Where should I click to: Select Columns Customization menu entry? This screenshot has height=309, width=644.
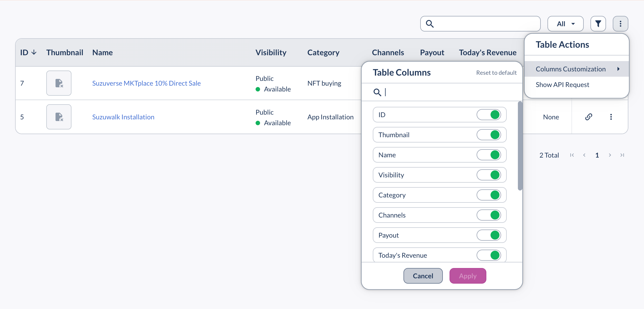pyautogui.click(x=570, y=69)
